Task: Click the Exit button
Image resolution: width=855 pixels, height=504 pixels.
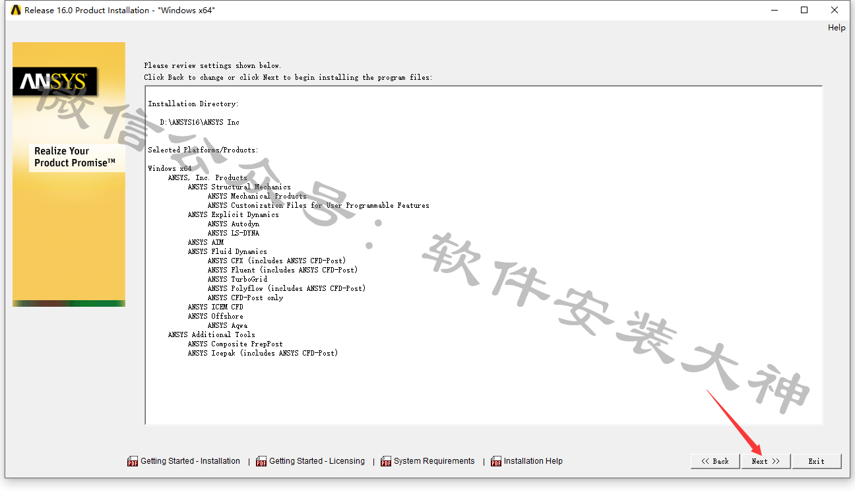Action: (x=817, y=461)
